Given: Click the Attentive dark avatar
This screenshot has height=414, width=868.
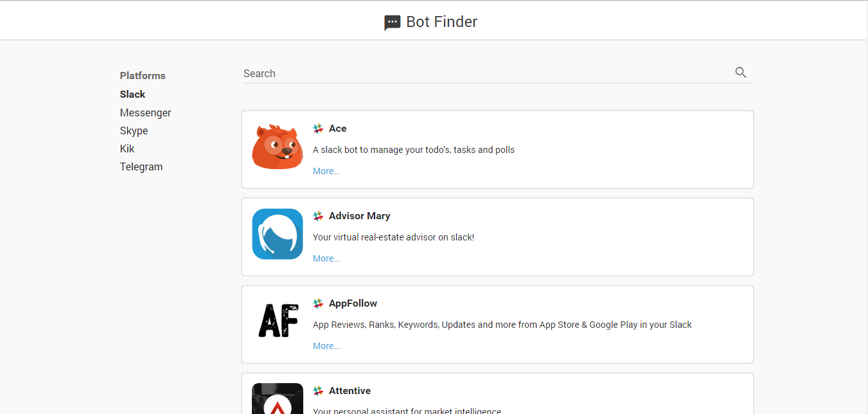Looking at the screenshot, I should (277, 399).
